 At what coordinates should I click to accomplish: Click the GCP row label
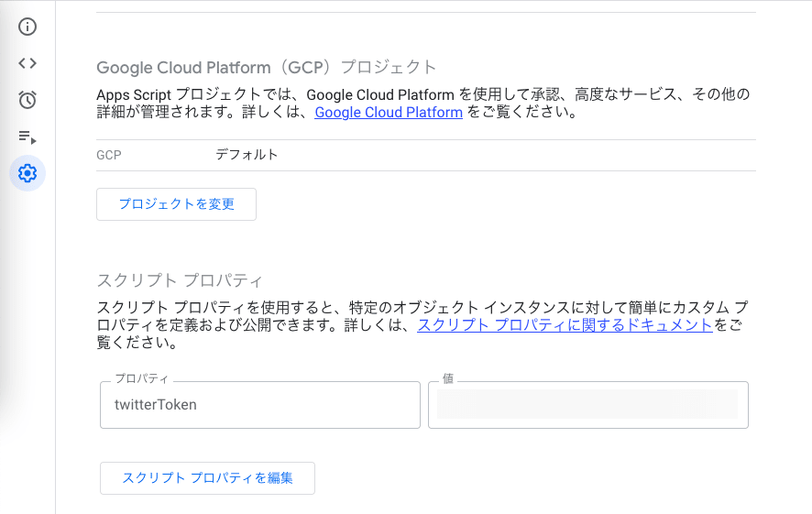point(109,155)
